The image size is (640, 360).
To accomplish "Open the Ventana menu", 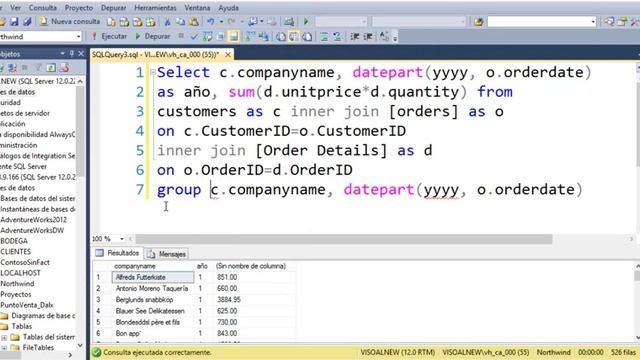I will tap(197, 8).
